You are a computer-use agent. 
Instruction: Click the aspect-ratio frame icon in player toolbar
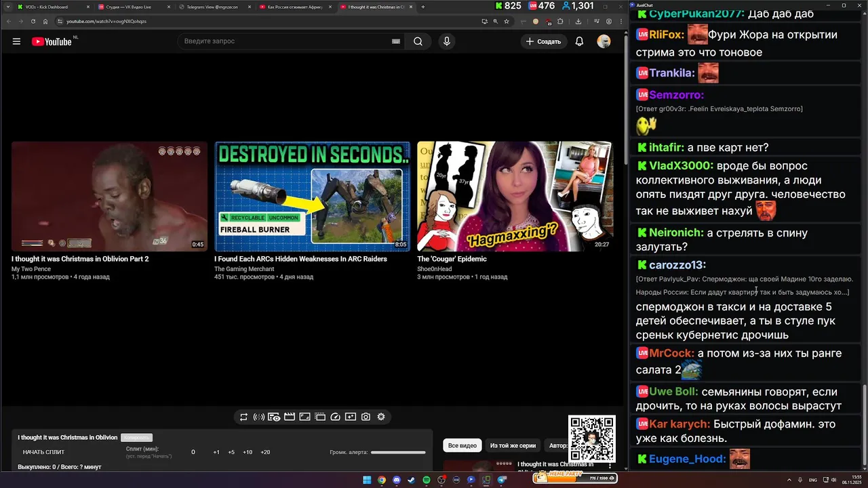(305, 417)
